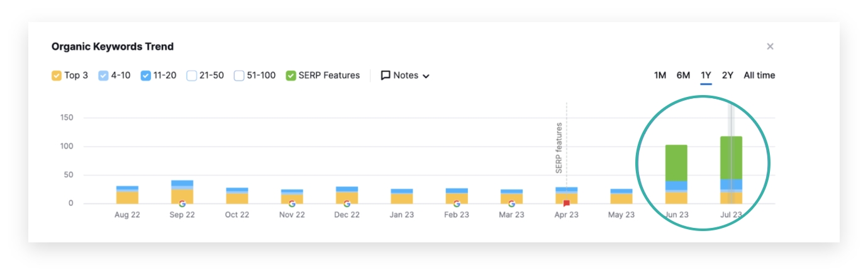The width and height of the screenshot is (868, 277).
Task: Disable the 11-20 positions checkbox
Action: [146, 76]
